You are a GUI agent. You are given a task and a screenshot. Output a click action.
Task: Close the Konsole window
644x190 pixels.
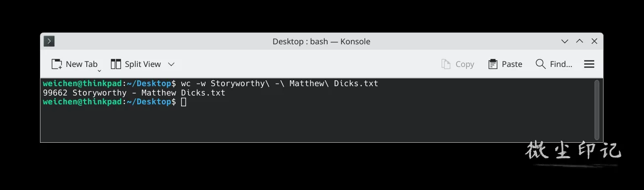click(595, 41)
